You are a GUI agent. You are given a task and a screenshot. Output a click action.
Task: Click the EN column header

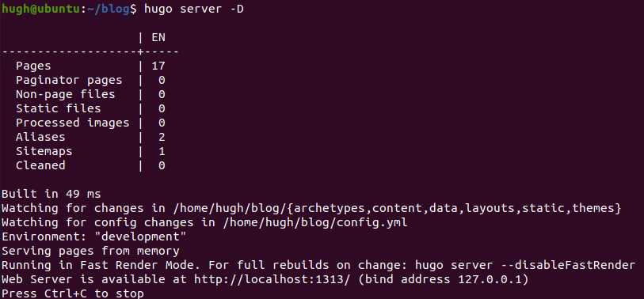[x=158, y=38]
